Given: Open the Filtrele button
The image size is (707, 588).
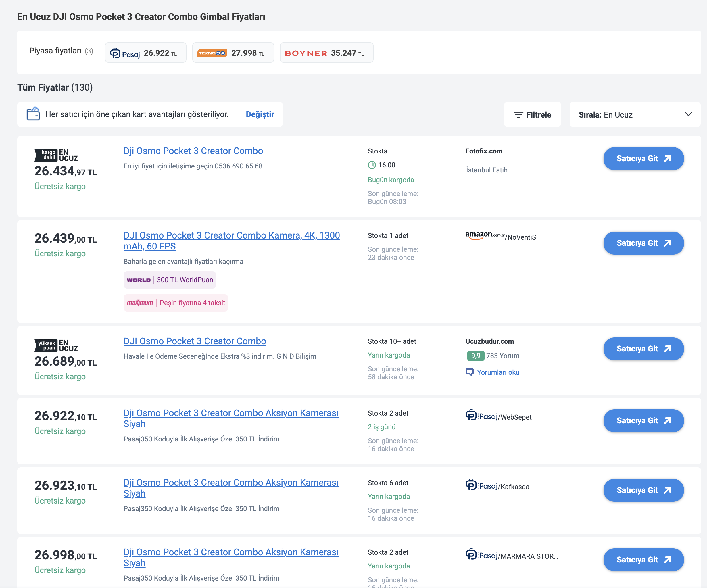Looking at the screenshot, I should coord(532,114).
